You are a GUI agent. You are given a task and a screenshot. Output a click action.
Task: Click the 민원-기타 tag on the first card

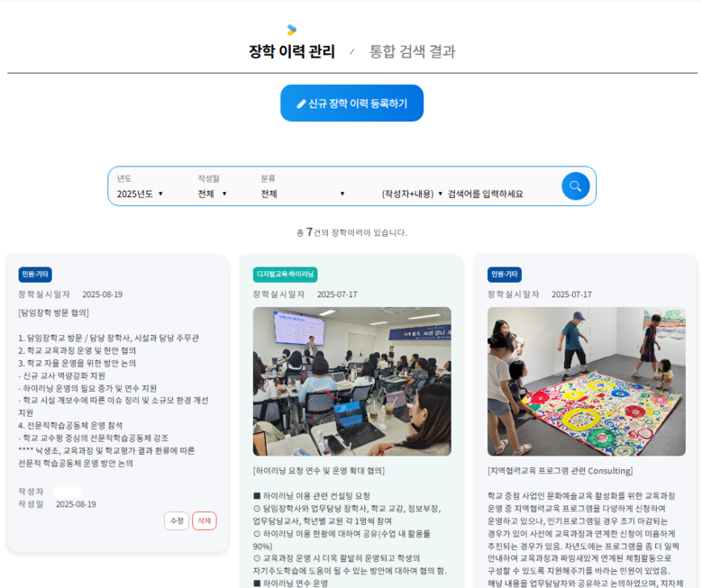tap(35, 275)
